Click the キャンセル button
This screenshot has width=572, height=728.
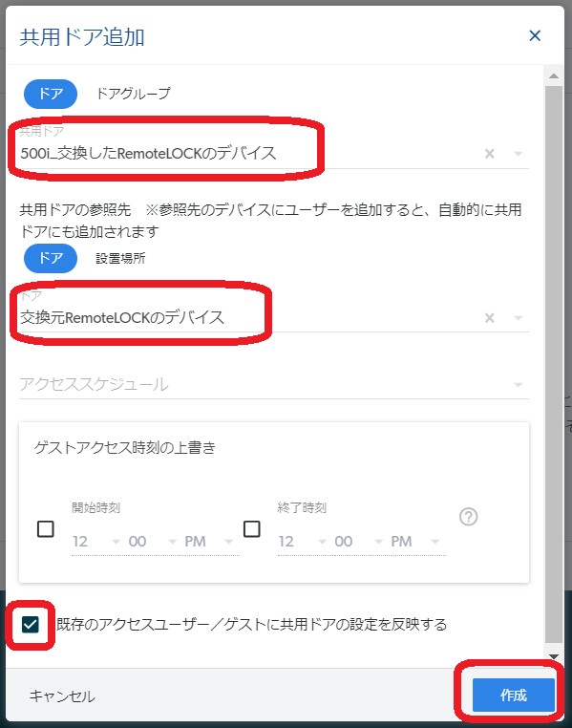point(62,696)
